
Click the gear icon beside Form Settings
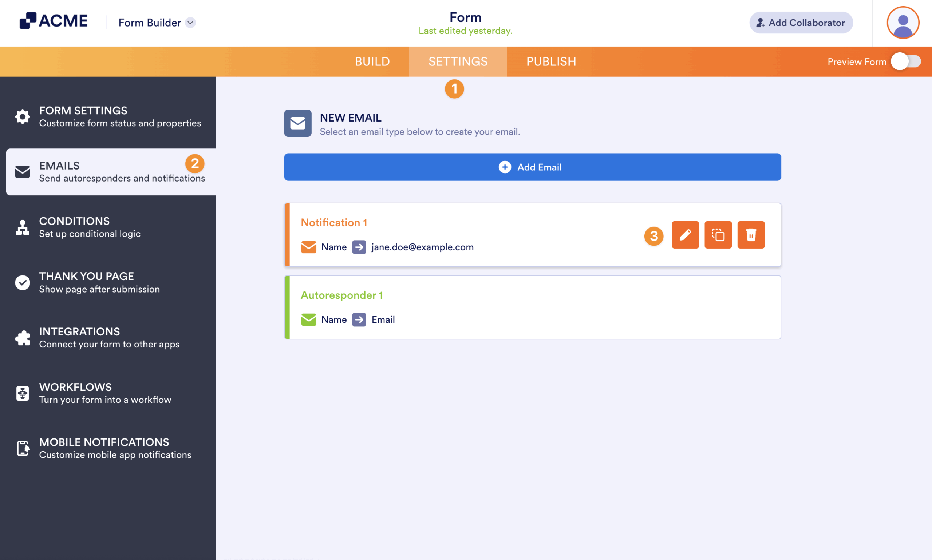23,116
